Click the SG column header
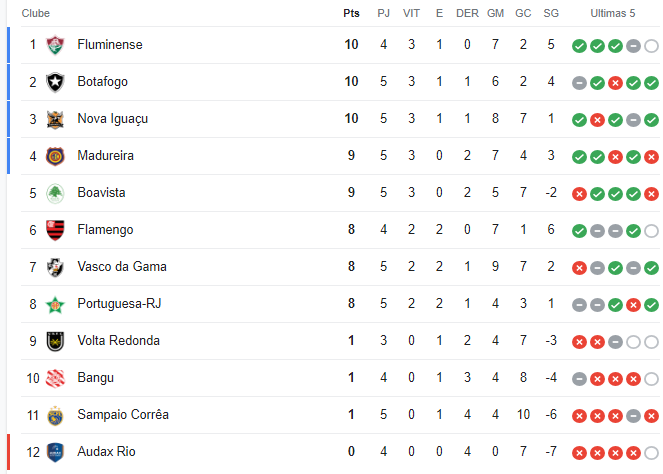This screenshot has height=474, width=663. 551,14
